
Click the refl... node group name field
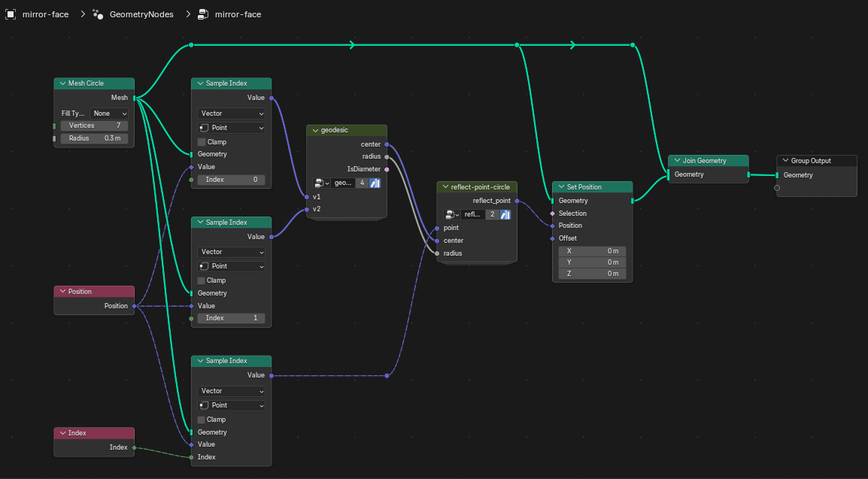pos(473,214)
